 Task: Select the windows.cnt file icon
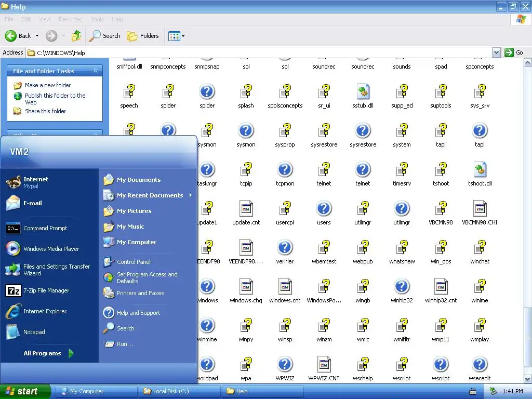click(x=285, y=286)
